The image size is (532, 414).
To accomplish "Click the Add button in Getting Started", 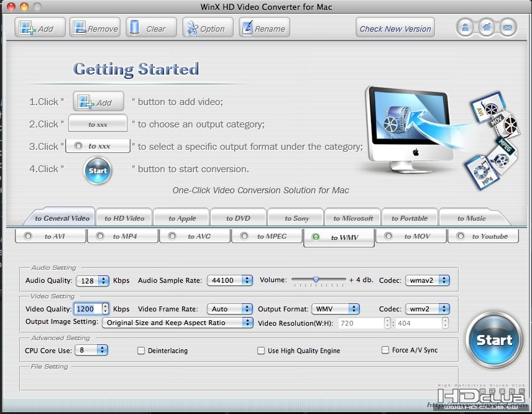I will click(x=98, y=101).
